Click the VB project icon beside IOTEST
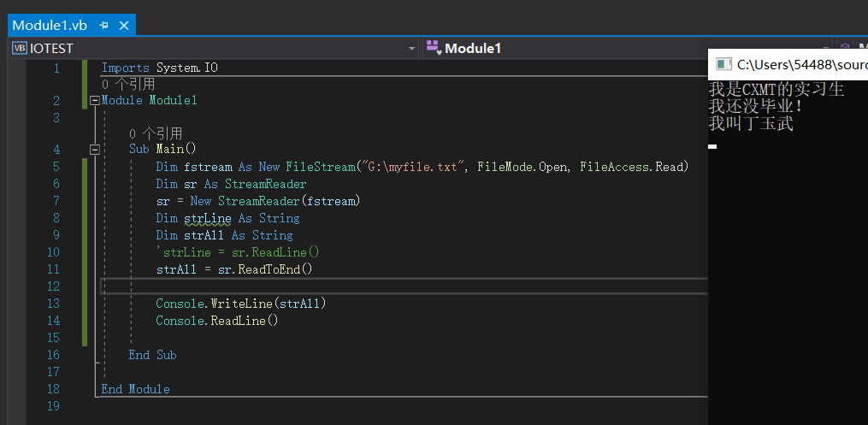 (x=19, y=48)
